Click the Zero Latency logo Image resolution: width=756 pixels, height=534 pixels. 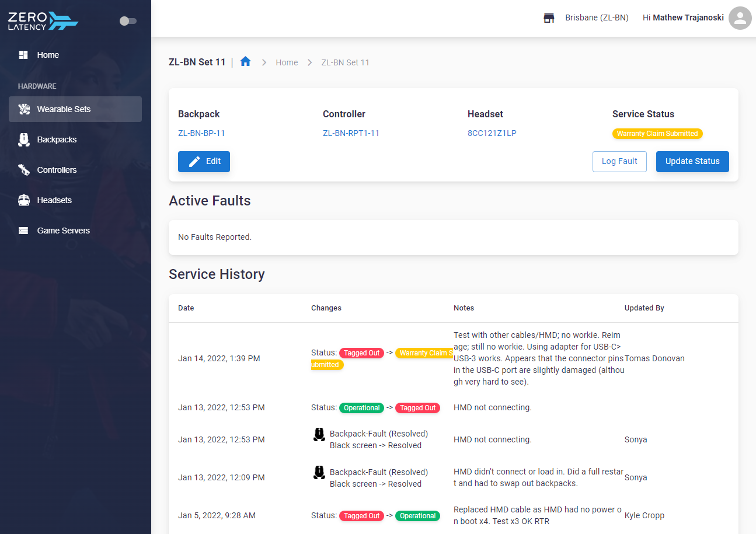[43, 21]
